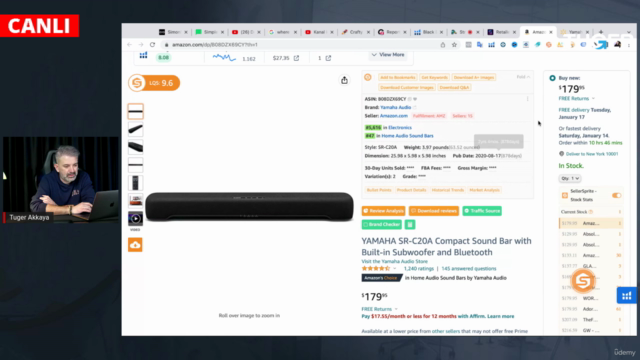Viewport: 640px width, 360px height.
Task: Open blue grid extension side button
Action: [x=627, y=296]
